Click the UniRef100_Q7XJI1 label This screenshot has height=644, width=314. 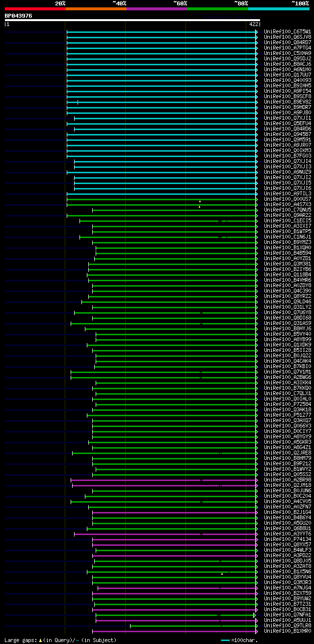(x=288, y=118)
